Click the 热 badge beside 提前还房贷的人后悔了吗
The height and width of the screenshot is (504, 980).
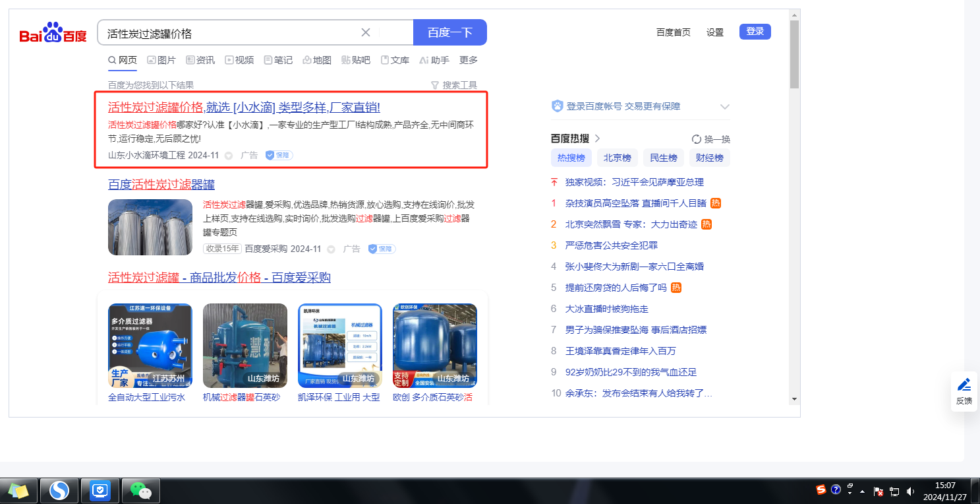tap(676, 288)
